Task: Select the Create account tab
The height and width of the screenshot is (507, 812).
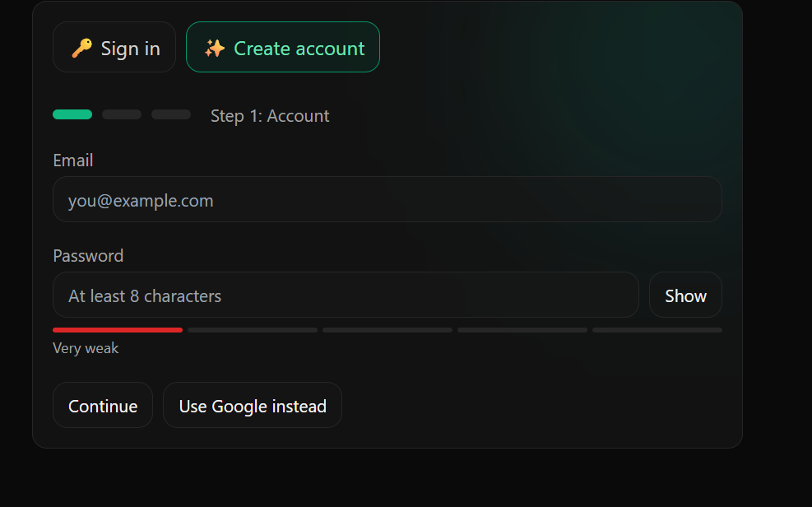Action: 283,47
